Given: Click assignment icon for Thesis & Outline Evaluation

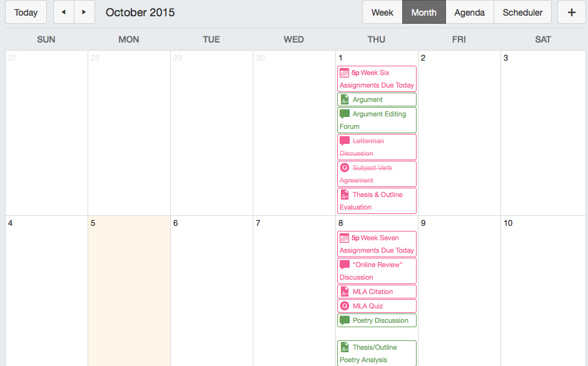Looking at the screenshot, I should (x=344, y=195).
